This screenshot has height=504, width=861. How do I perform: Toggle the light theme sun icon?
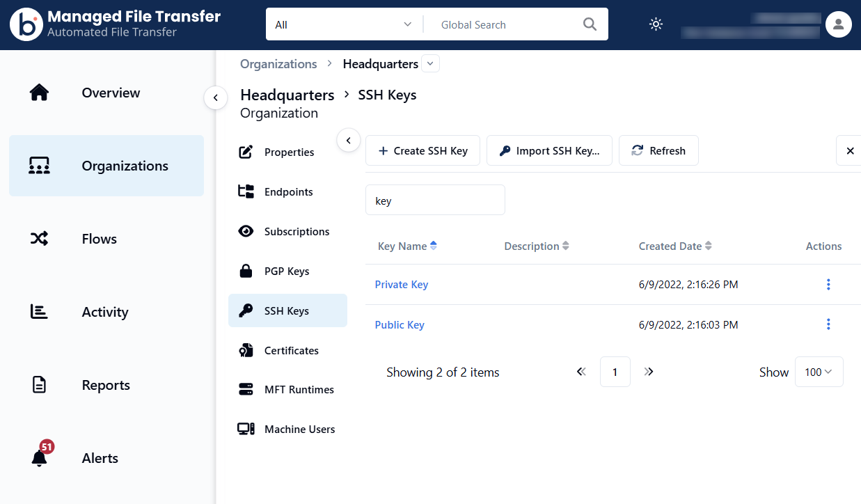coord(656,24)
